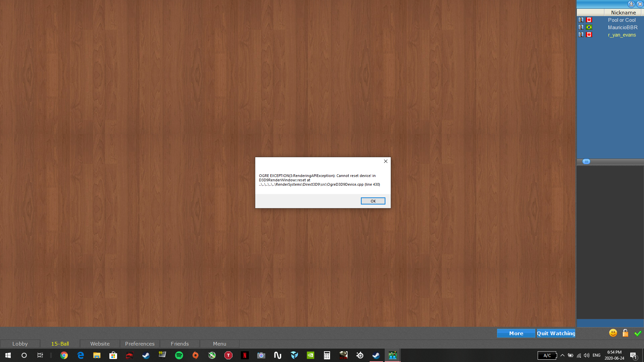Open Origin from the taskbar

point(196,355)
